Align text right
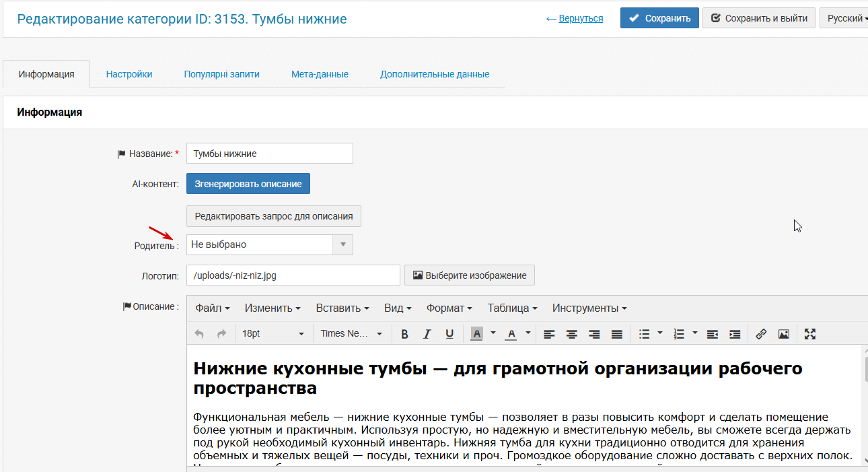Image resolution: width=868 pixels, height=472 pixels. tap(594, 334)
